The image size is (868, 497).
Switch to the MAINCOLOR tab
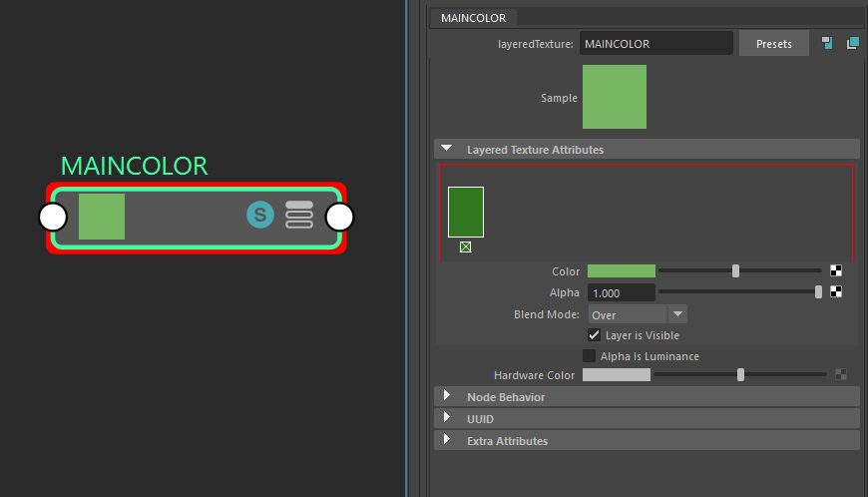tap(473, 18)
